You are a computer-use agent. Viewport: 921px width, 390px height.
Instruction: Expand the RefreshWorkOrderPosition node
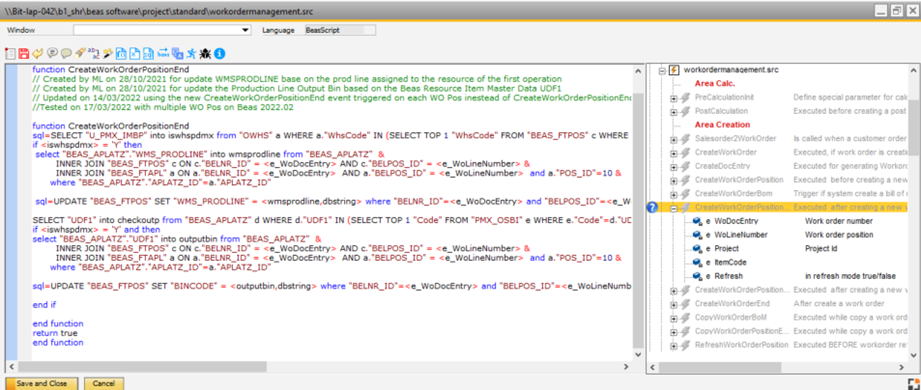tap(674, 345)
